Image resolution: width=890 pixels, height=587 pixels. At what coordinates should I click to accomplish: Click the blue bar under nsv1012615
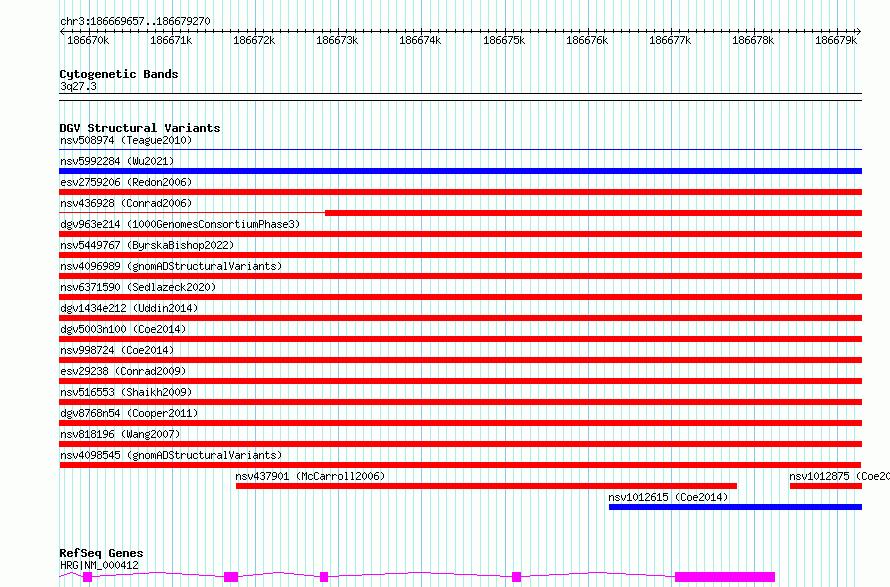735,507
